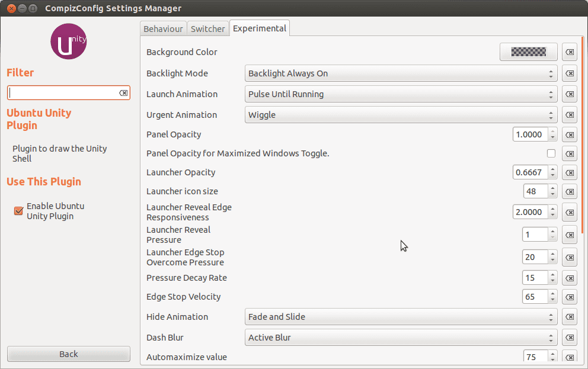Increase the Launcher Opacity value
The image size is (588, 369).
point(553,169)
